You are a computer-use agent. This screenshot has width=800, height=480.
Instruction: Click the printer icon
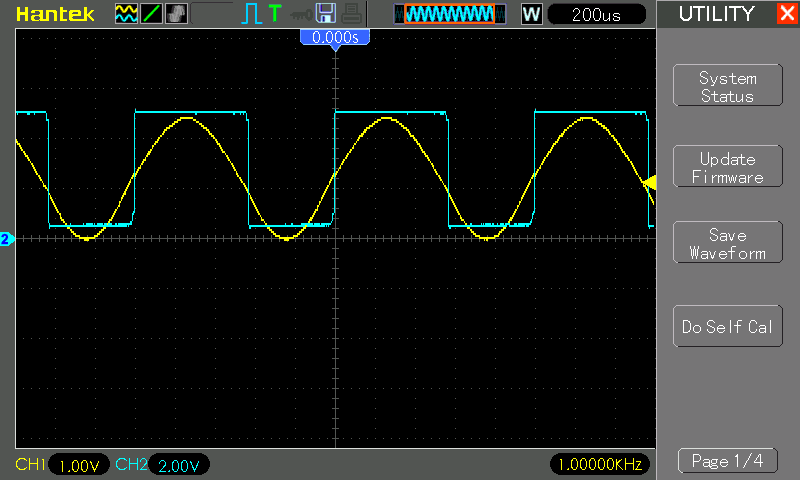pos(352,14)
